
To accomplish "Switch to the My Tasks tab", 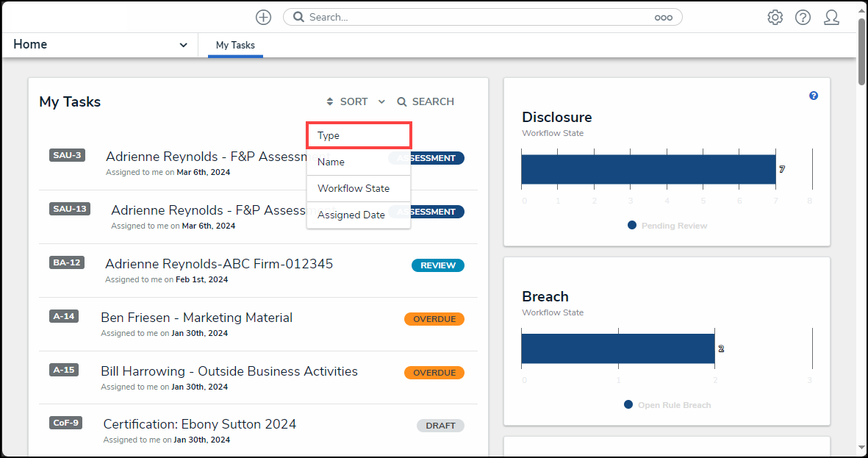I will [235, 45].
